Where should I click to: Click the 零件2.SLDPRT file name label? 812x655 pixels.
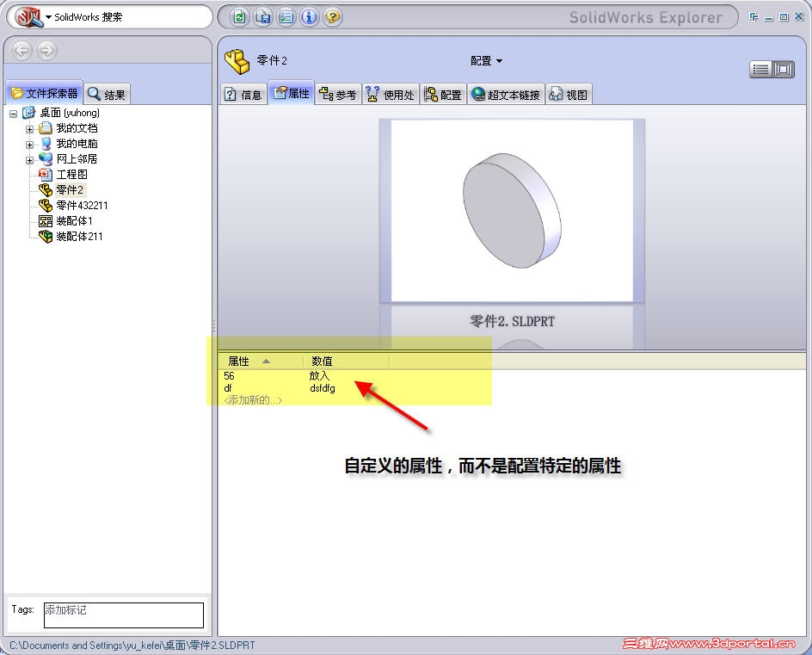click(512, 321)
